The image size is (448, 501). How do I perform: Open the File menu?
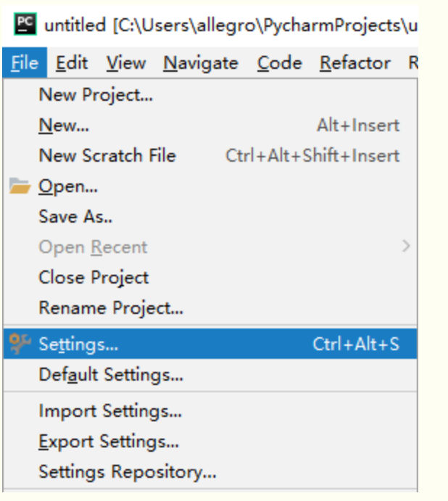[25, 64]
